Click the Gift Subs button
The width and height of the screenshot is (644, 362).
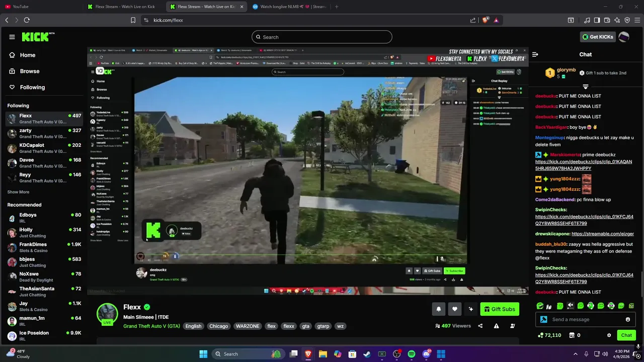point(500,309)
